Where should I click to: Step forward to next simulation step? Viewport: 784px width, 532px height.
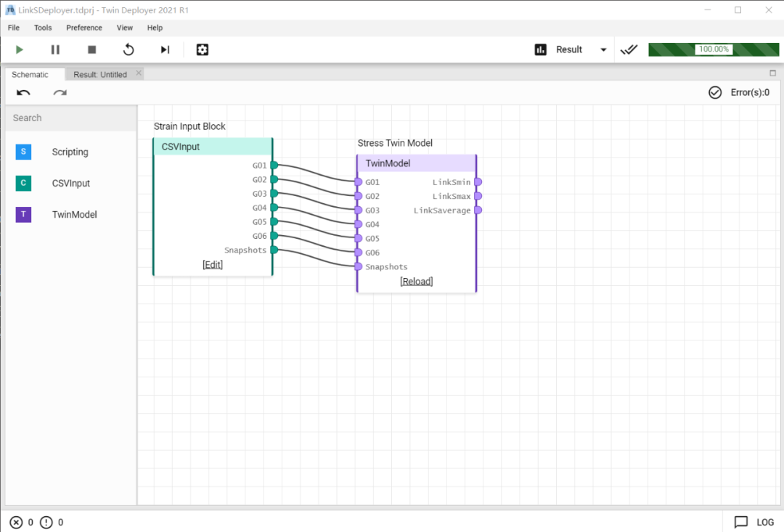(x=165, y=49)
